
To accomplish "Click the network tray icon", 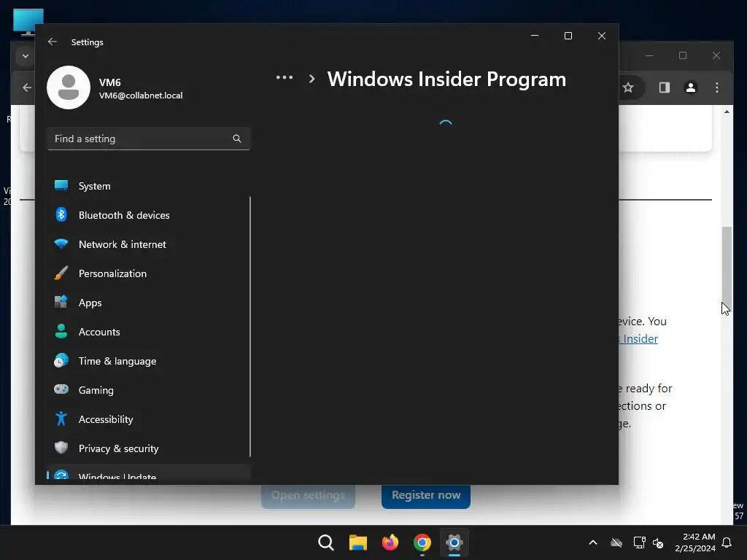I will coord(639,542).
